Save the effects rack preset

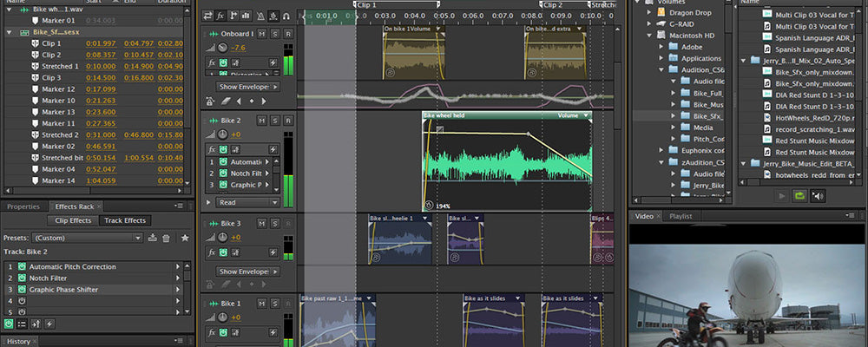[x=153, y=237]
